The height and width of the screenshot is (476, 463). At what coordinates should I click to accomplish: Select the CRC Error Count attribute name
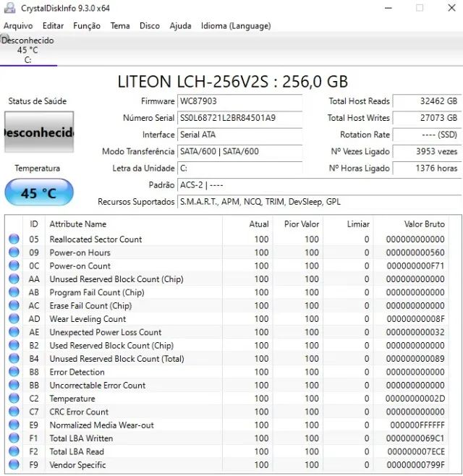click(79, 412)
